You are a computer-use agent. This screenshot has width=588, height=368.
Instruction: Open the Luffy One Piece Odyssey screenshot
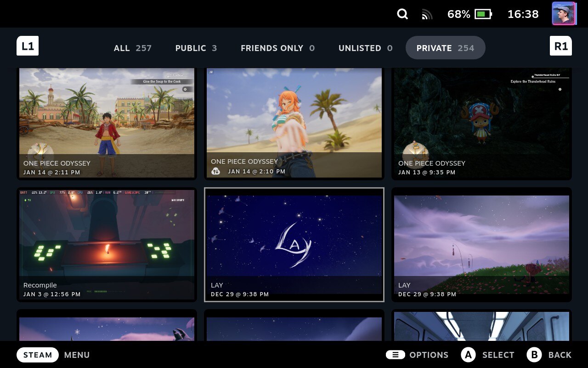[x=107, y=122]
